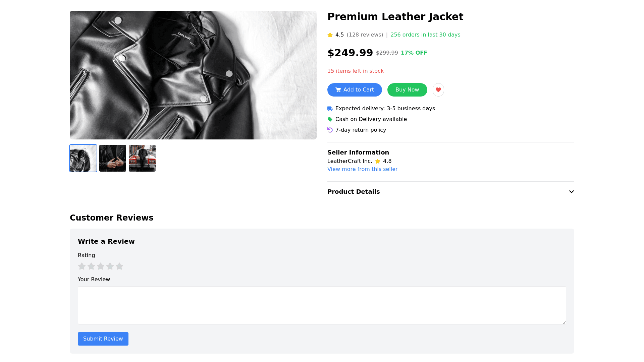
Task: Click the Cash on Delivery tag icon
Action: point(330,119)
